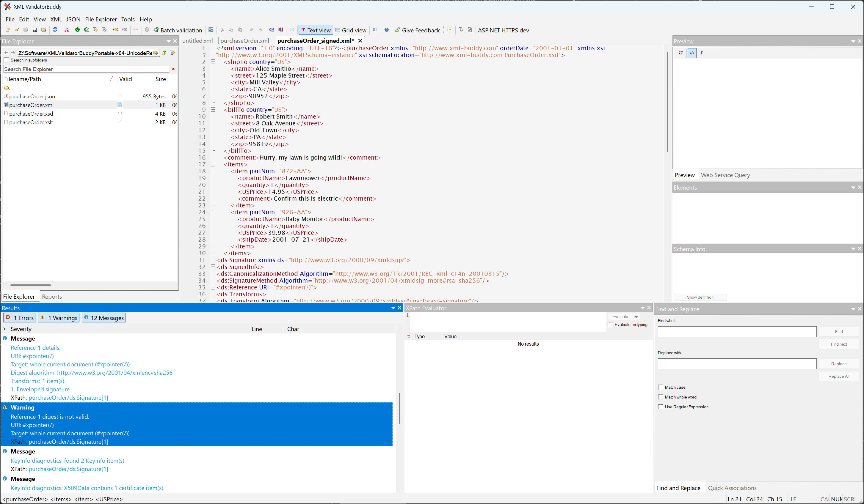Toggle the 1 Errors filter button

point(20,318)
